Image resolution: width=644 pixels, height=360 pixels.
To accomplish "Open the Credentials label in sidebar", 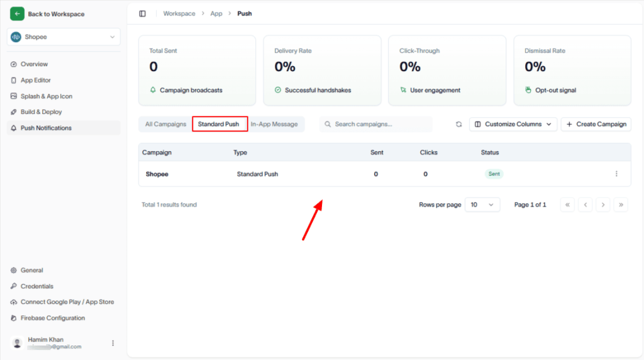I will (x=37, y=286).
